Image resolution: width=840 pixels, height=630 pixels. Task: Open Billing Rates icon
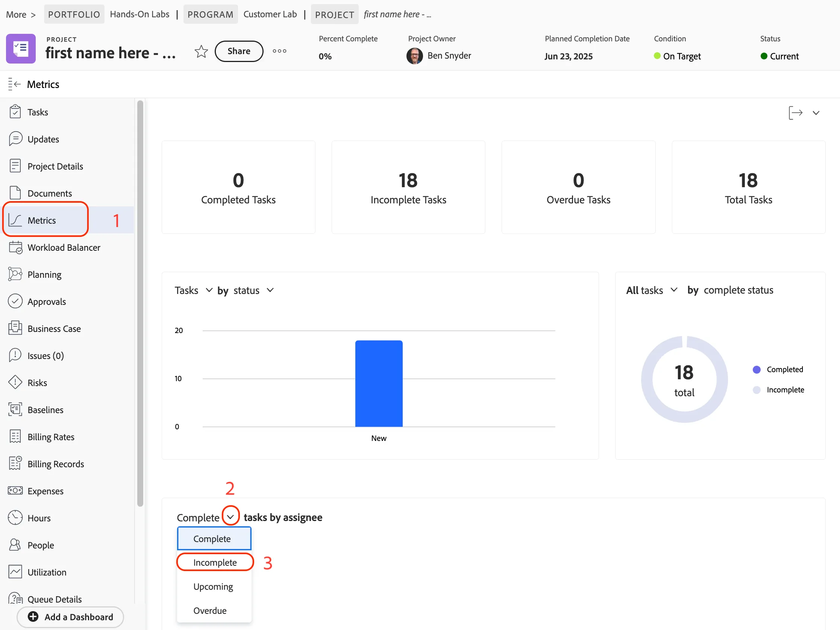[15, 436]
